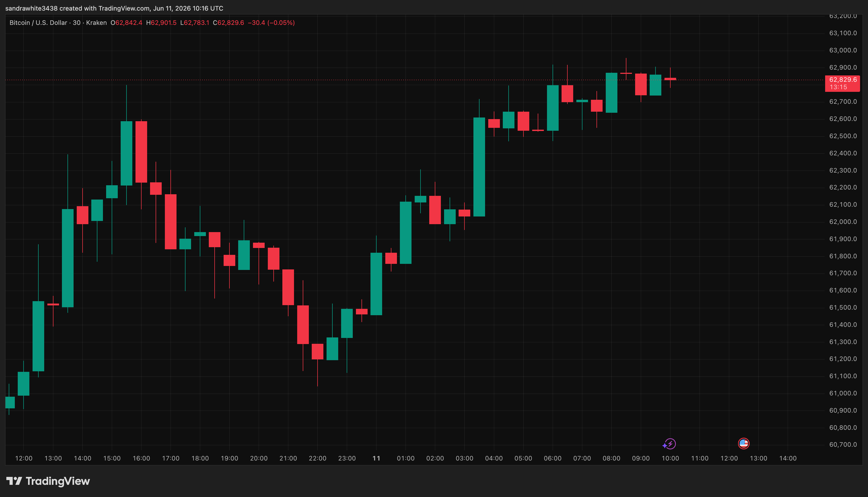Image resolution: width=868 pixels, height=497 pixels.
Task: Click the 61,800.0 price axis label
Action: tap(843, 256)
